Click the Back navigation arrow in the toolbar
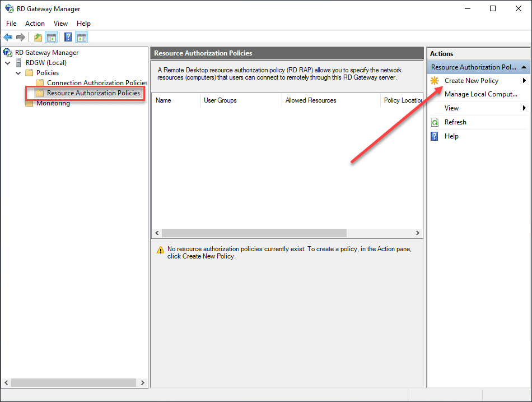 click(x=7, y=37)
